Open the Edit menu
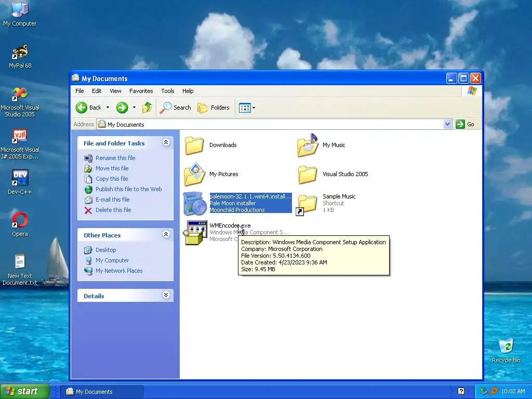Image resolution: width=532 pixels, height=399 pixels. tap(96, 91)
